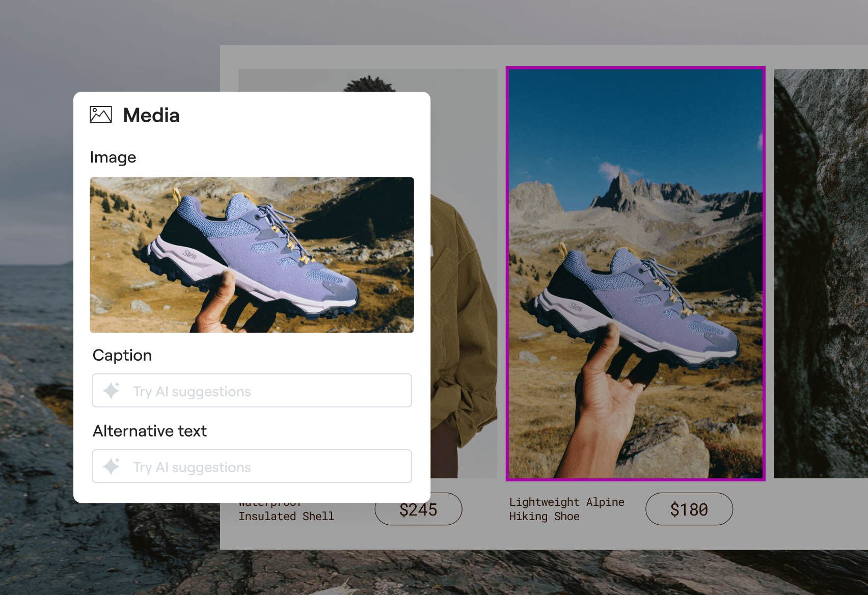868x595 pixels.
Task: Click the Lightweight Alpine Hiking Shoe title
Action: tap(566, 509)
